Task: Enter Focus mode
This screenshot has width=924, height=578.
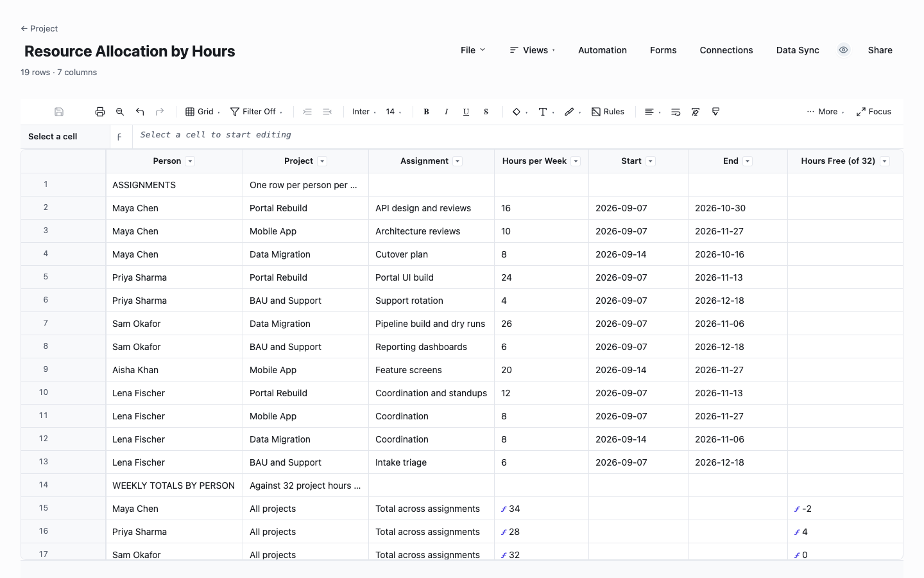Action: (x=874, y=112)
